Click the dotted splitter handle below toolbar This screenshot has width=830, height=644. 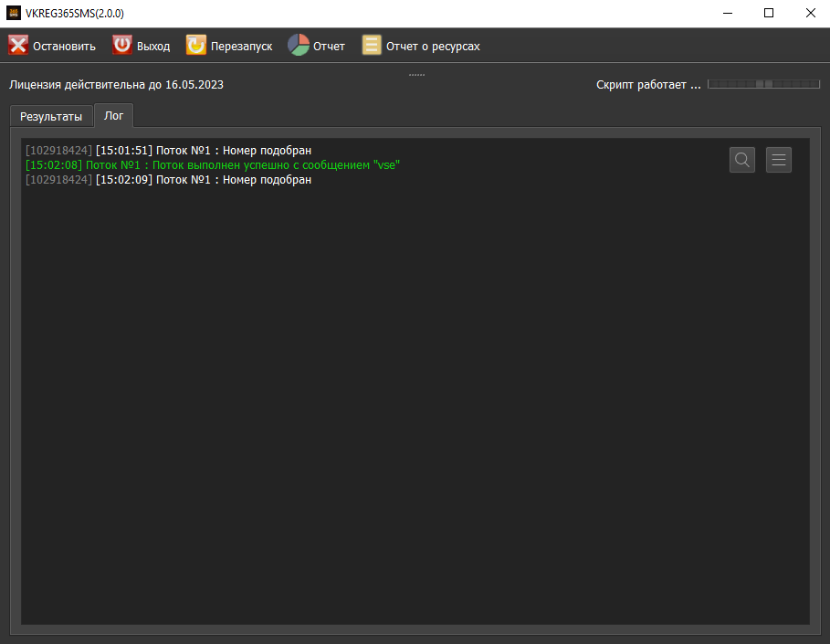pos(416,74)
